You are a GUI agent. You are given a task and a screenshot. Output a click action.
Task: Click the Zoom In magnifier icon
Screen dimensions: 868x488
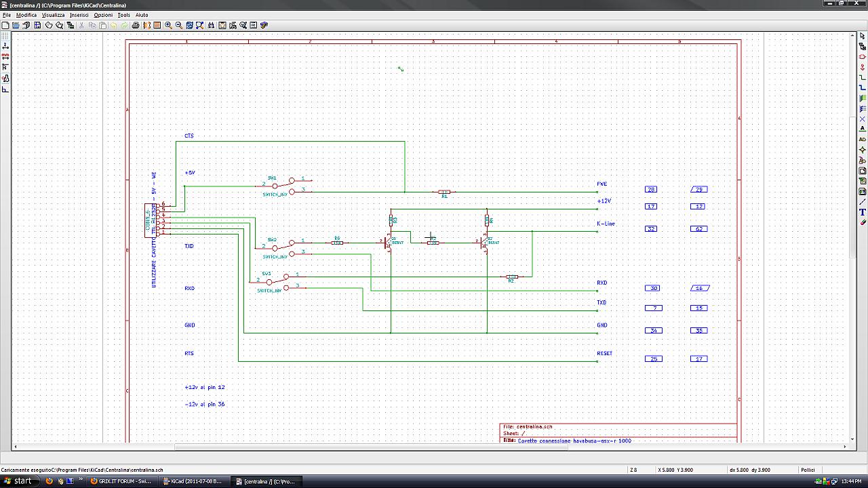[168, 25]
